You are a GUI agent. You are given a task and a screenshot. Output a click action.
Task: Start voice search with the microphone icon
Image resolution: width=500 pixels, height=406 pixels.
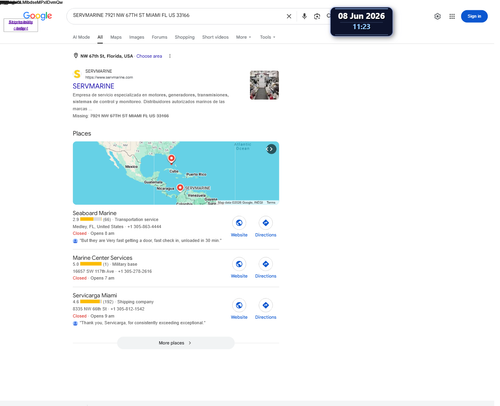(304, 16)
